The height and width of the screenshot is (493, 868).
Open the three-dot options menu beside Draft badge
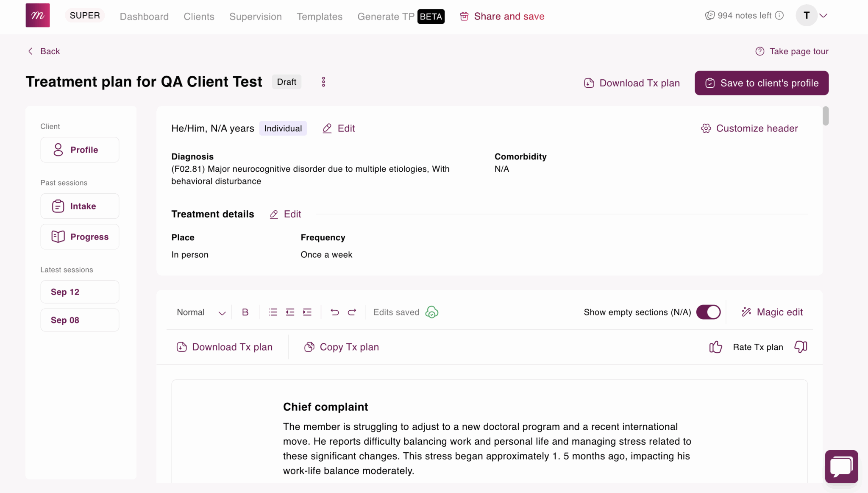(323, 81)
